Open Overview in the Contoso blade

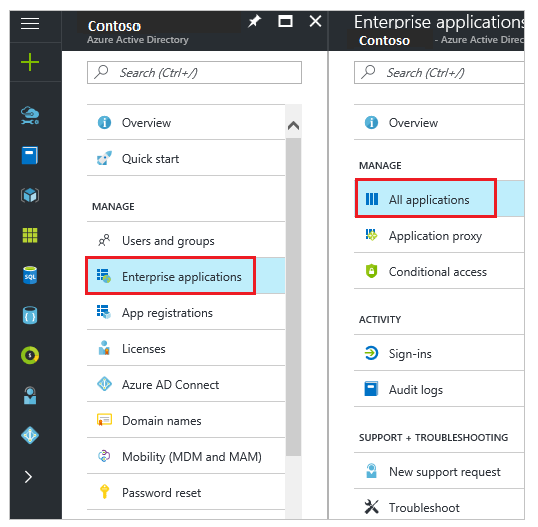pos(186,122)
